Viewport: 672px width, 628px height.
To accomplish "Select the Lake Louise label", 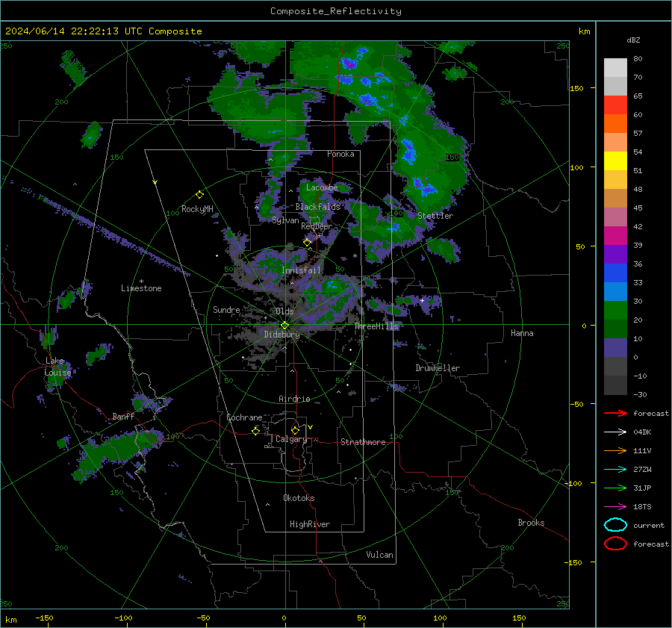I will [57, 367].
